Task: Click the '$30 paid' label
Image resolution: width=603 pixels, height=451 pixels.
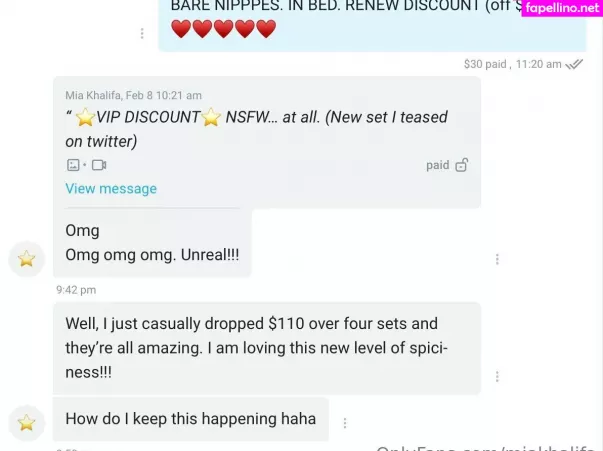Action: [x=485, y=64]
